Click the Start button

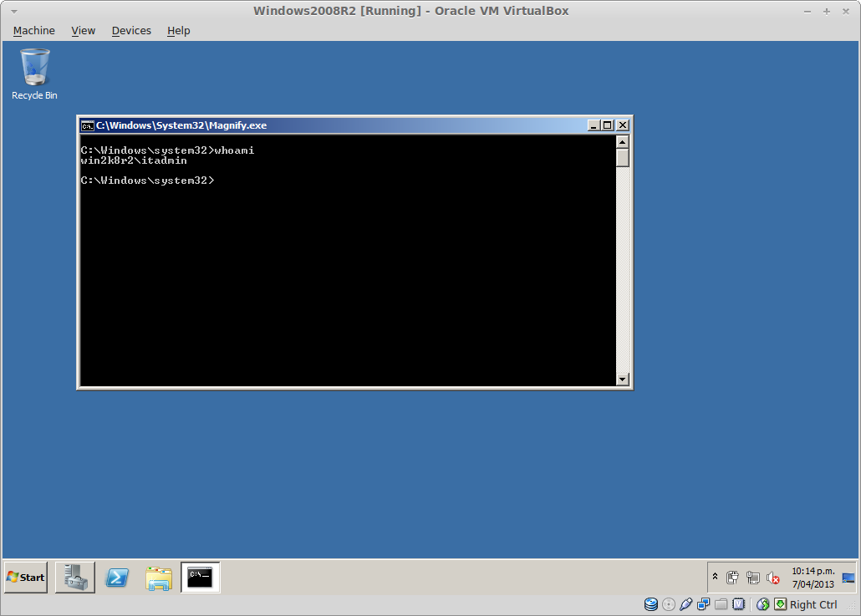26,577
